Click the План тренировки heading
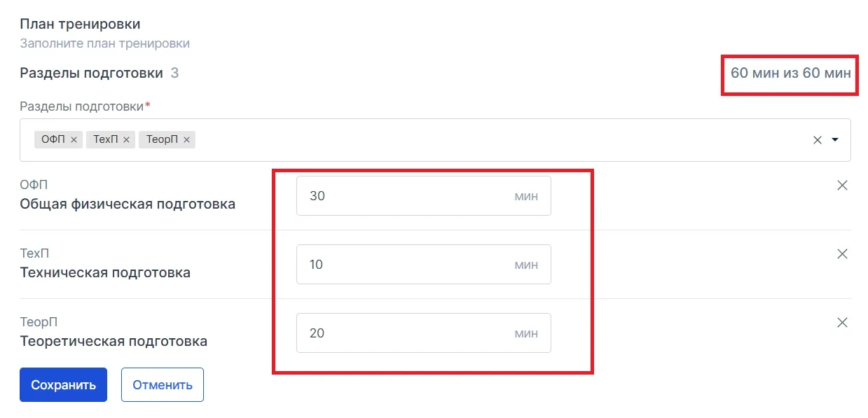 (x=80, y=24)
